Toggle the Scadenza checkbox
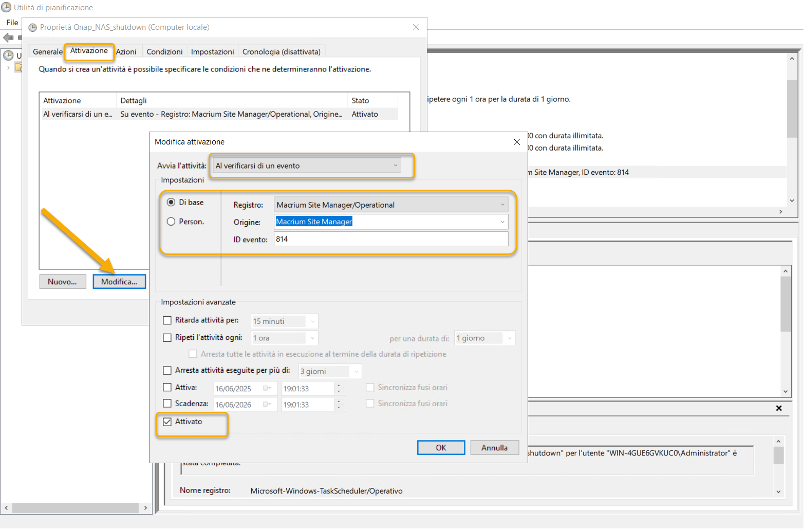This screenshot has width=805, height=530. click(x=167, y=404)
